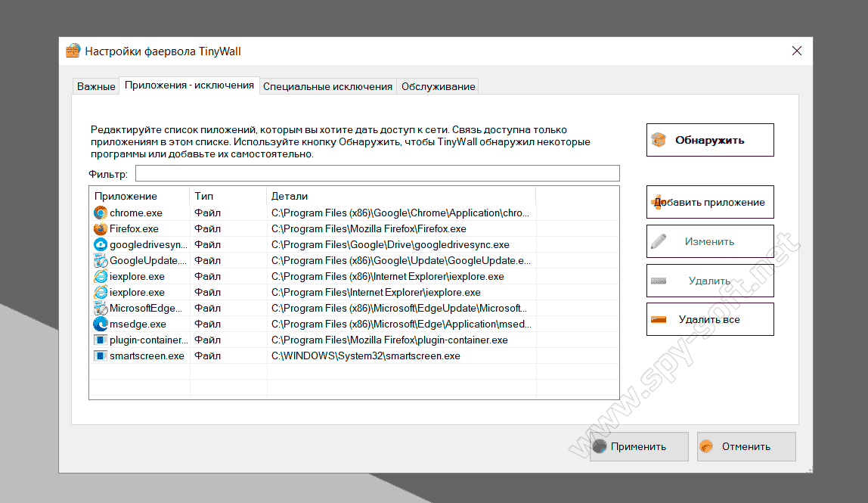Viewport: 868px width, 503px height.
Task: Select the MicrosoftEdgeUpdate entry icon
Action: click(100, 308)
